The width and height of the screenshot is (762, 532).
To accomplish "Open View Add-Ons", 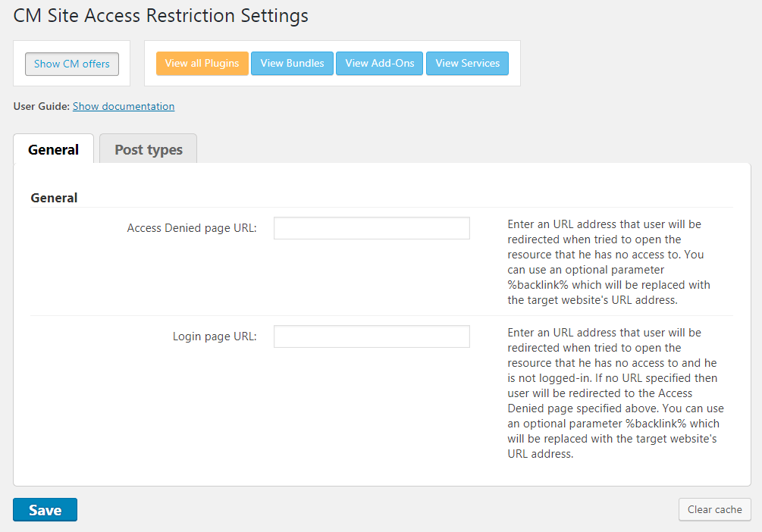I will 380,63.
